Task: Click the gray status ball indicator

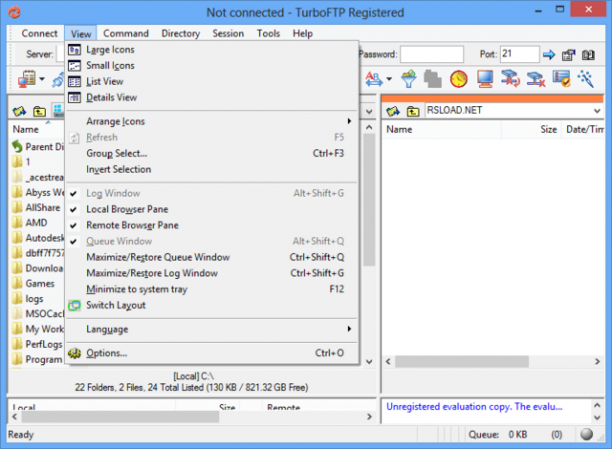Action: (586, 434)
